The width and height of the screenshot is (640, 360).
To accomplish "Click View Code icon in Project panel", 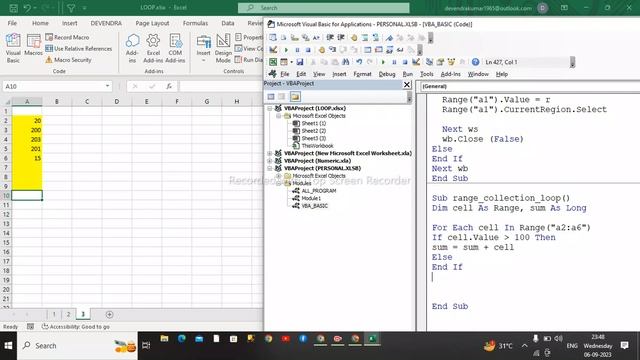I will click(x=271, y=96).
